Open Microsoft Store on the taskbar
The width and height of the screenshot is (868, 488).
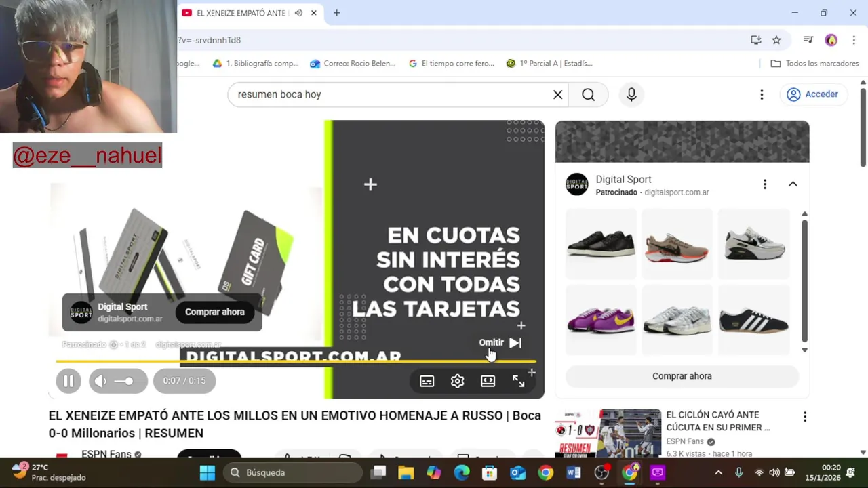point(490,472)
